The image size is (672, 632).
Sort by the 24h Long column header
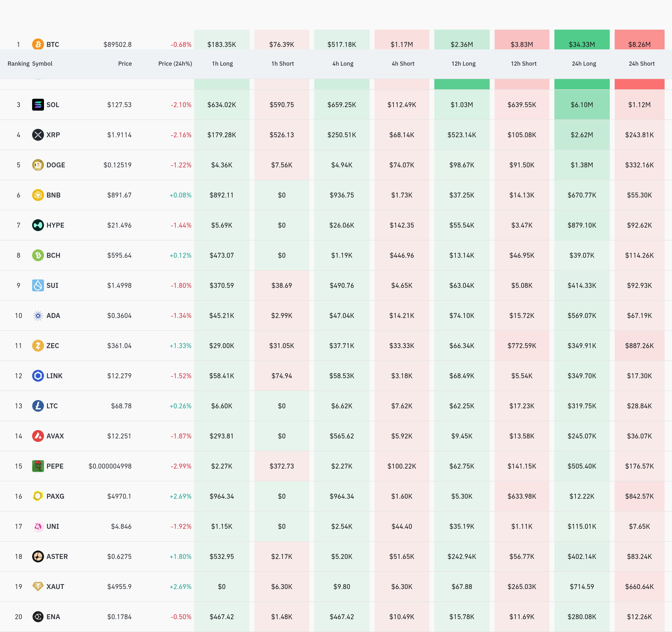click(x=584, y=63)
